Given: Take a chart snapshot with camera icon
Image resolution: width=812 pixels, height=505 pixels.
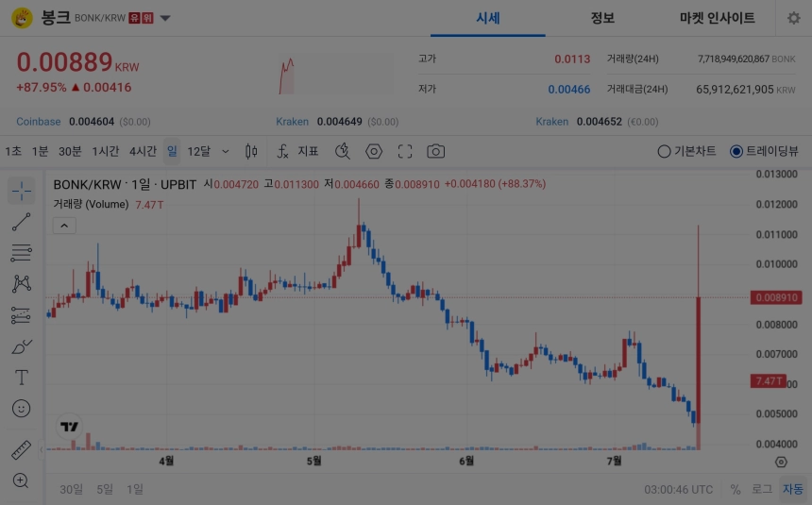Looking at the screenshot, I should coord(435,151).
